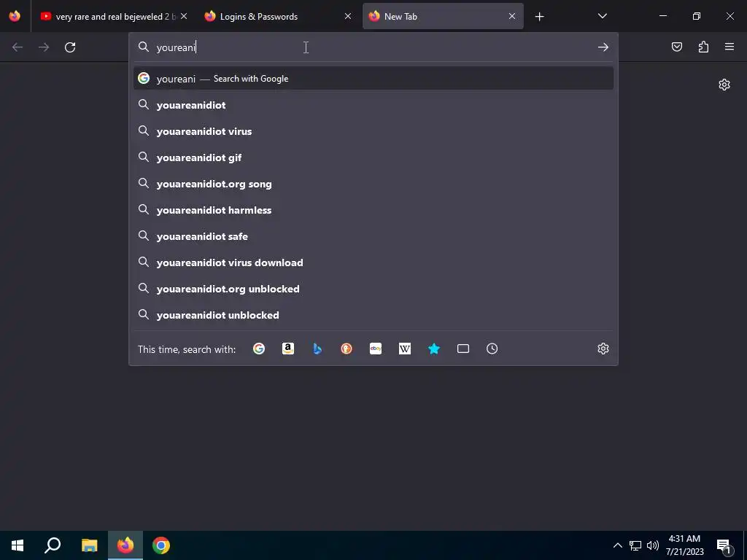Close the Logins & Passwords tab

(x=348, y=16)
